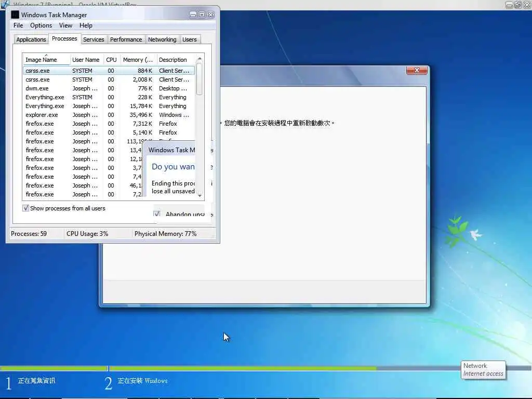Click the Task Manager title bar icon

point(15,15)
